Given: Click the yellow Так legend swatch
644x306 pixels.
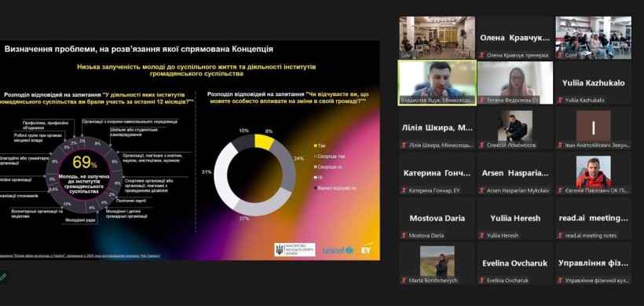Looking at the screenshot, I should 315,146.
